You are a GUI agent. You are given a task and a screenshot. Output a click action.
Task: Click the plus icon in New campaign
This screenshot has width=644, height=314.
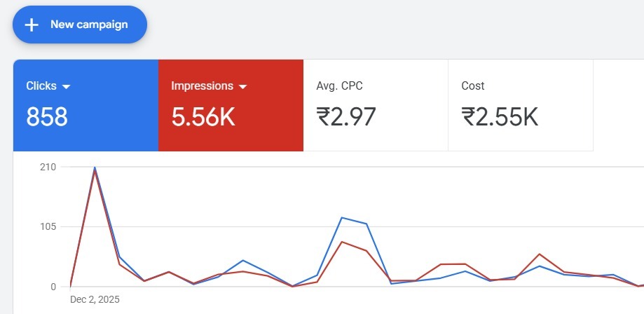click(31, 25)
